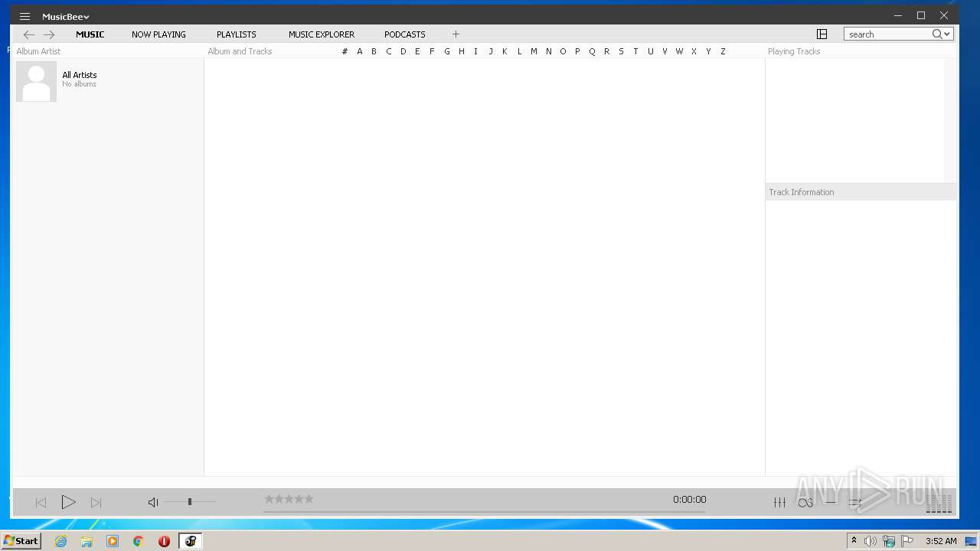
Task: Open the PODCASTS tab
Action: [x=405, y=34]
